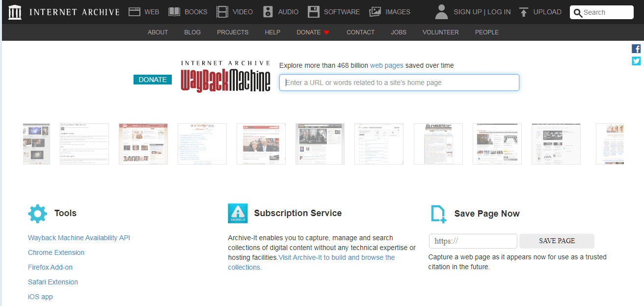Open the Firefox Add-on link
Viewport: 644px width, 306px height.
click(x=50, y=267)
